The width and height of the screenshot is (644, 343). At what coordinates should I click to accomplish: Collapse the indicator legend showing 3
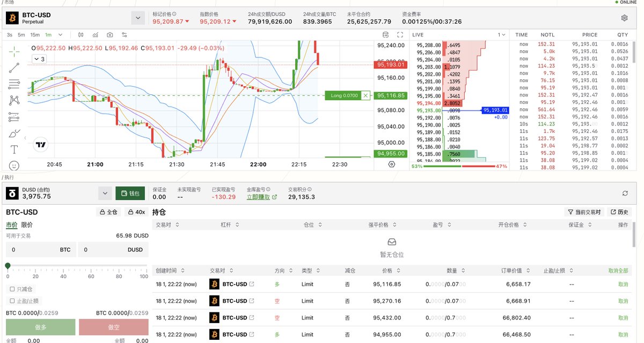[x=40, y=59]
